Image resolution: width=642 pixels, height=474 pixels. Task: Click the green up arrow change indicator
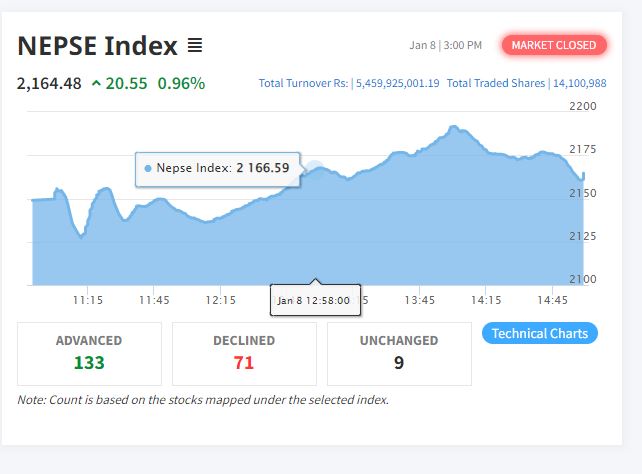click(96, 83)
